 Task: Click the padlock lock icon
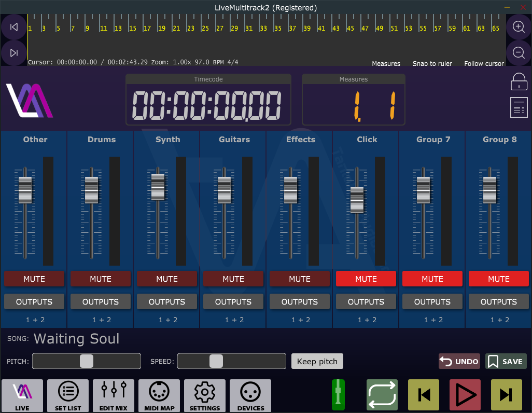pos(519,81)
